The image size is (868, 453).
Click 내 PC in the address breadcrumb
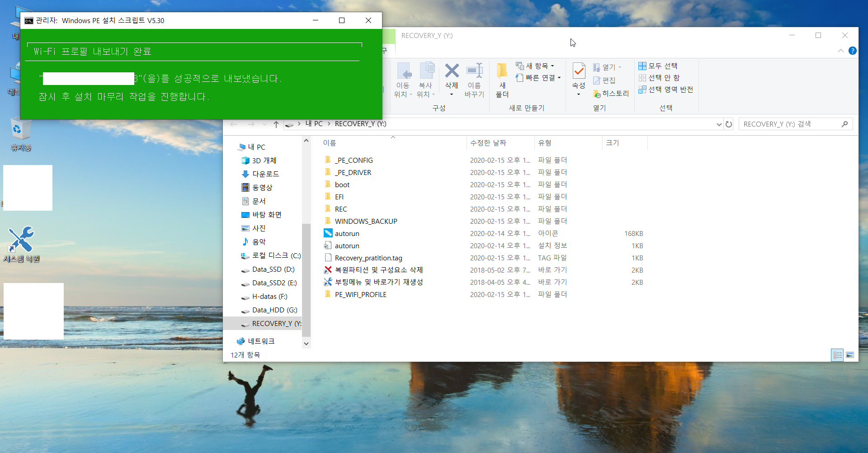pyautogui.click(x=314, y=124)
